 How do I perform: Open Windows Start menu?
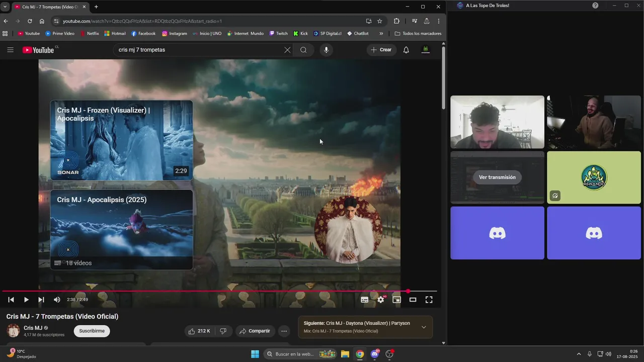tap(255, 354)
